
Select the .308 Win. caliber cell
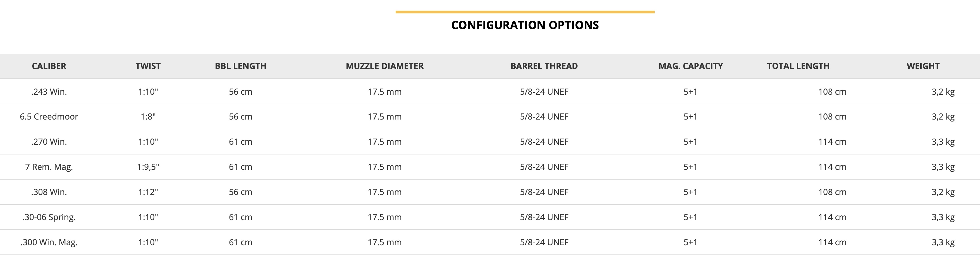coord(49,192)
